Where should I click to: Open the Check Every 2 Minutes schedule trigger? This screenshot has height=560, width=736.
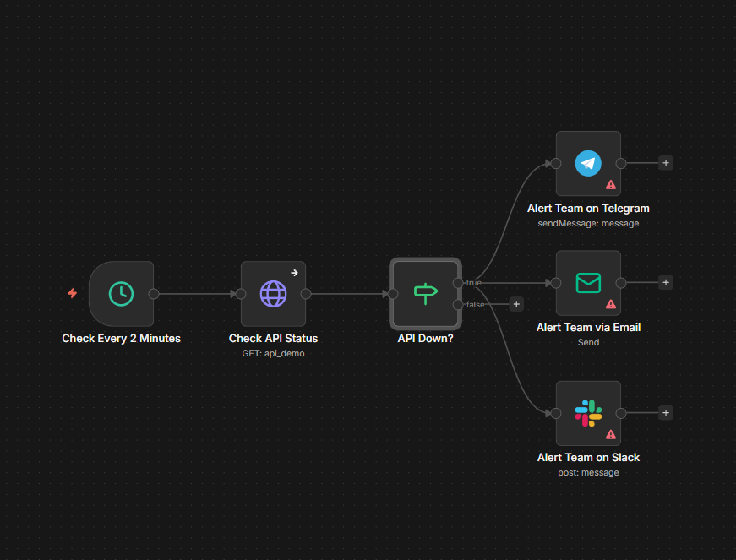point(120,295)
